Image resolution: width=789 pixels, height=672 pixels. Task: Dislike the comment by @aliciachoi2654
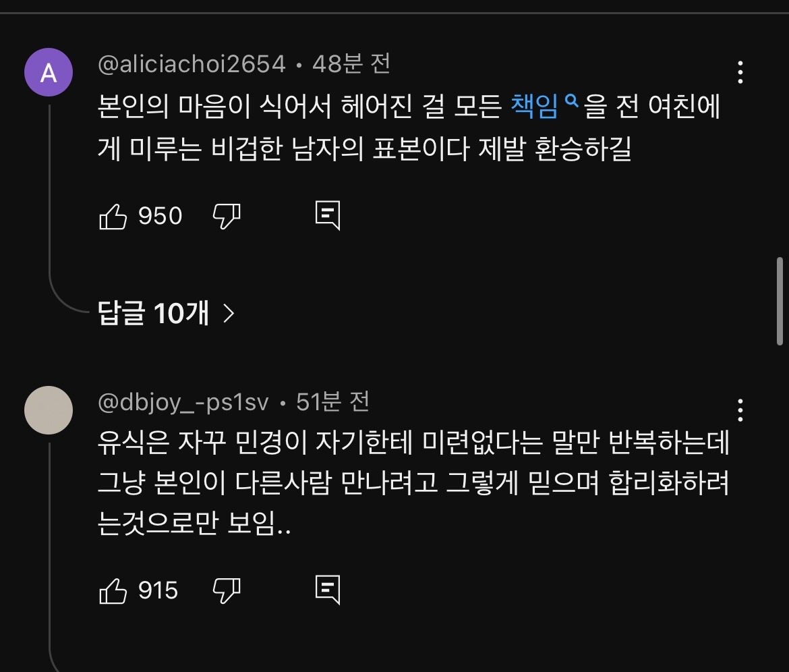227,217
